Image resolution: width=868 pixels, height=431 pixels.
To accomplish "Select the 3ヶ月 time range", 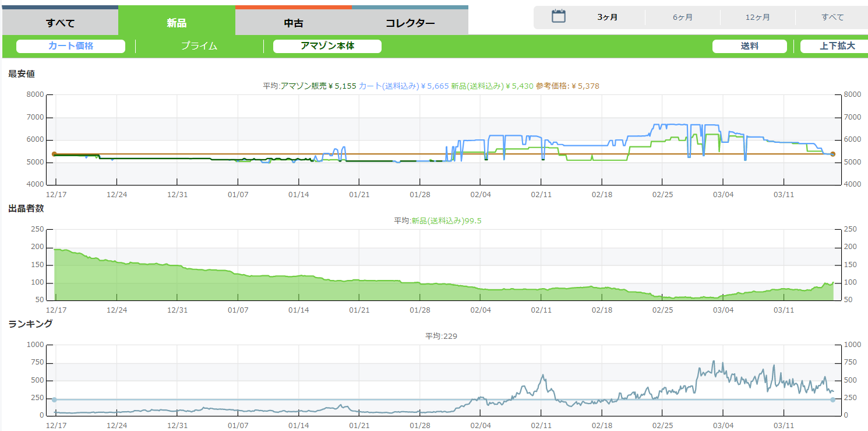I will click(x=607, y=17).
